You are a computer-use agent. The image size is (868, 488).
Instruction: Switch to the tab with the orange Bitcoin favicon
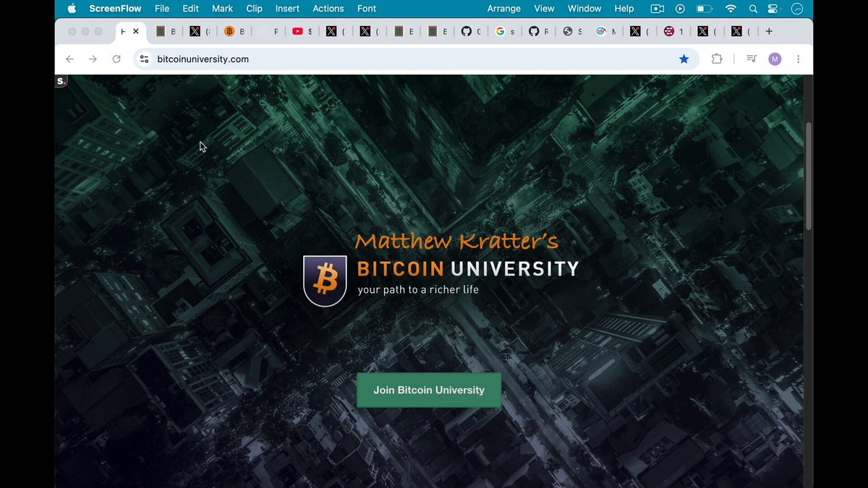point(234,31)
